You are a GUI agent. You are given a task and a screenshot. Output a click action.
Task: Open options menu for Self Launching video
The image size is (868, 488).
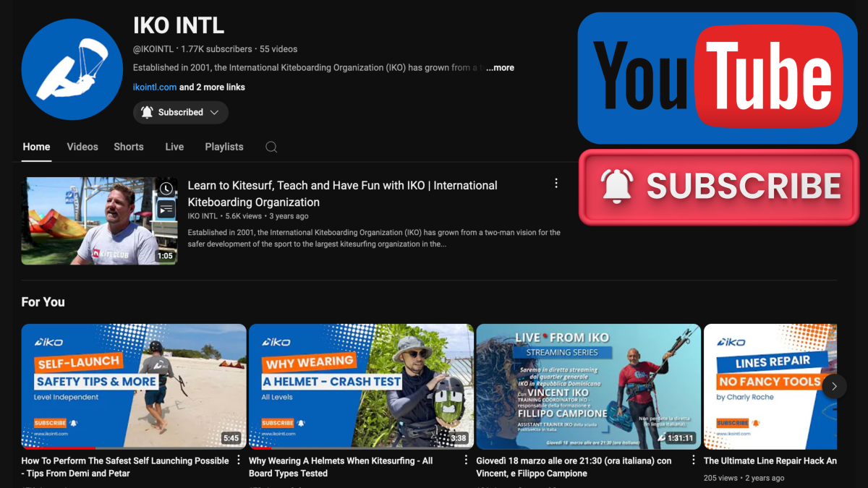[x=239, y=461]
